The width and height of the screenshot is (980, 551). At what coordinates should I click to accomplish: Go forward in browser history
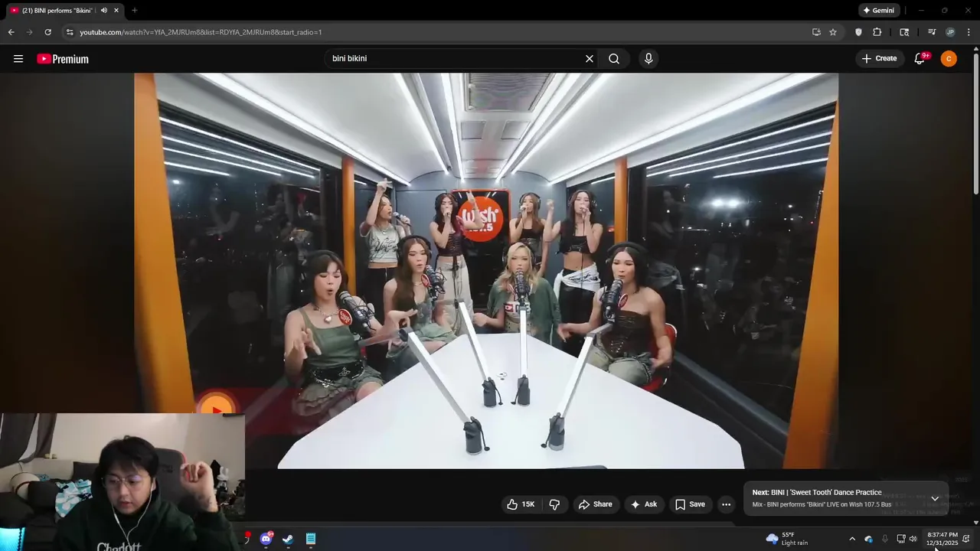tap(29, 32)
